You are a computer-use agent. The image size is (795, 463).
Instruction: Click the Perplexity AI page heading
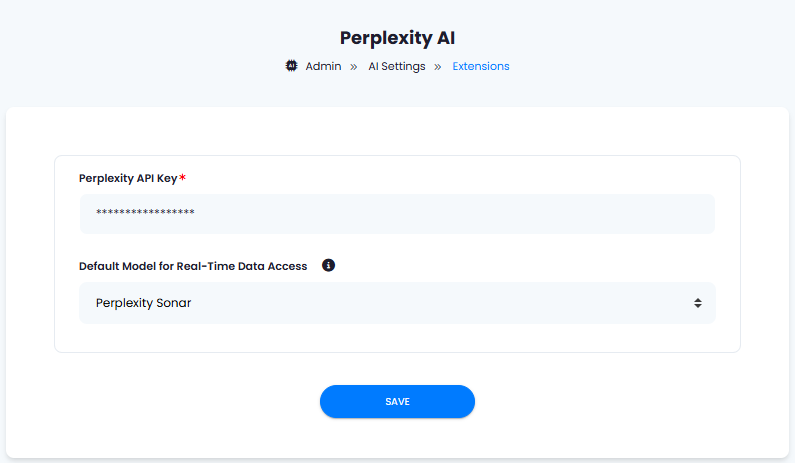coord(397,38)
